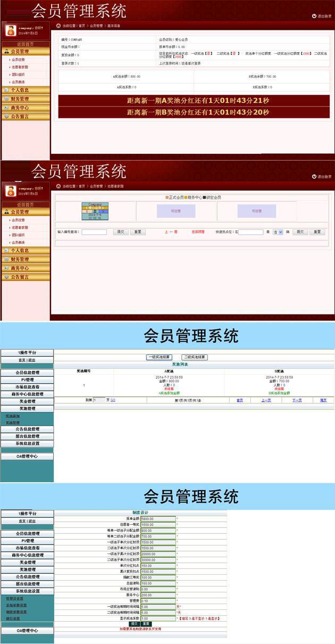Expand 奖池管理 in the 奖池列表 screen's sidebar

[27, 409]
